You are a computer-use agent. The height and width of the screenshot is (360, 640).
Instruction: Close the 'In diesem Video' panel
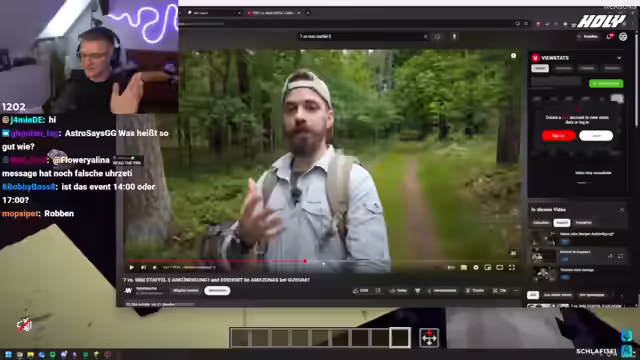(x=622, y=210)
